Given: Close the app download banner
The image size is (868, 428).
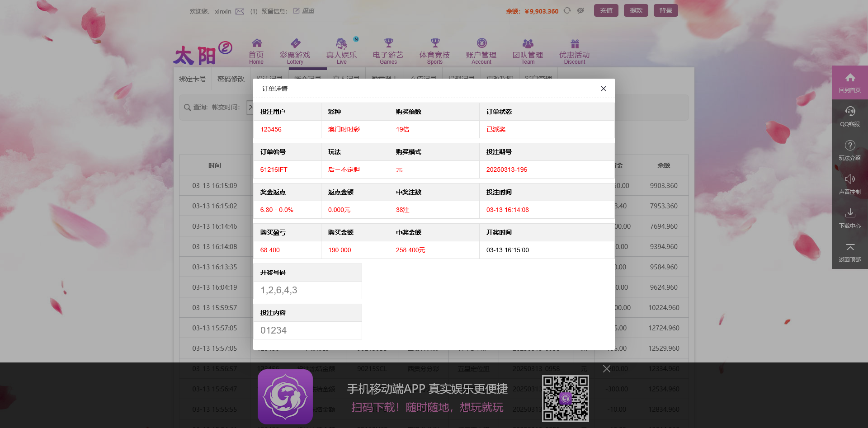Looking at the screenshot, I should click(607, 369).
